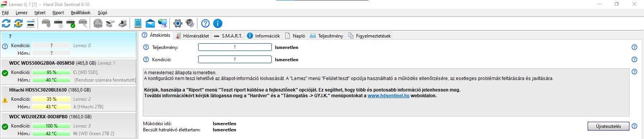Click the blue envelope email icon
The image size is (644, 139).
[x=150, y=23]
